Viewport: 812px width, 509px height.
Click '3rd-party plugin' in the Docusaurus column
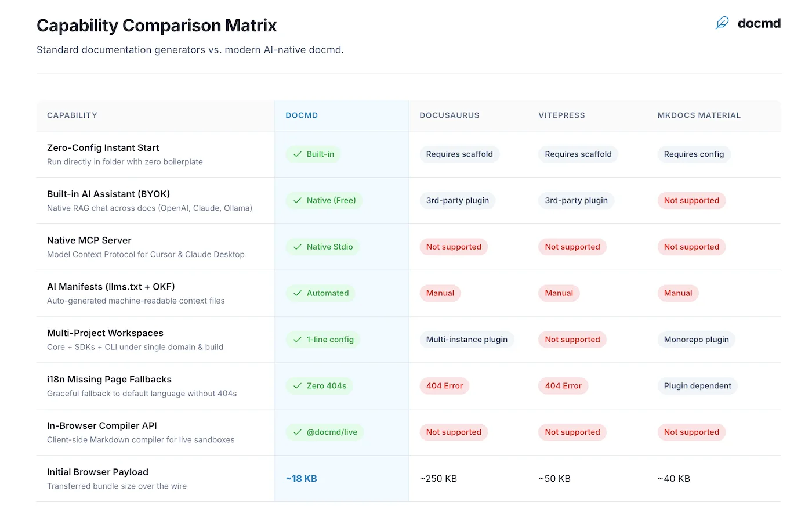pyautogui.click(x=458, y=201)
